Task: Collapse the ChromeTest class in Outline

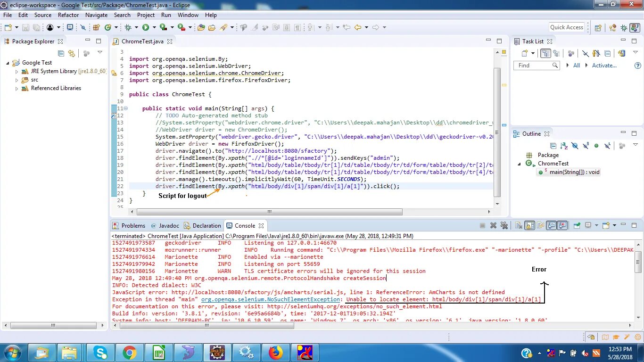Action: [x=520, y=164]
